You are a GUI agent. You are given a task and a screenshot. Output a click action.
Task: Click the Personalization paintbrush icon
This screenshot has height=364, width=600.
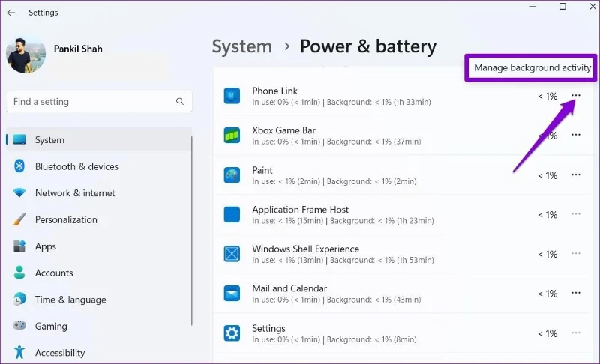coord(19,219)
